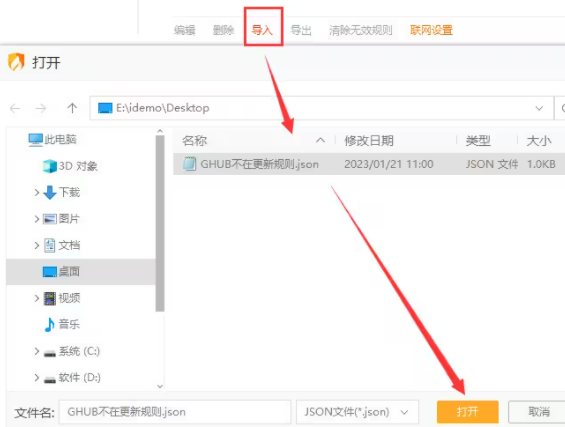This screenshot has height=427, width=565.
Task: Select 音乐 folder in tree
Action: 69,324
